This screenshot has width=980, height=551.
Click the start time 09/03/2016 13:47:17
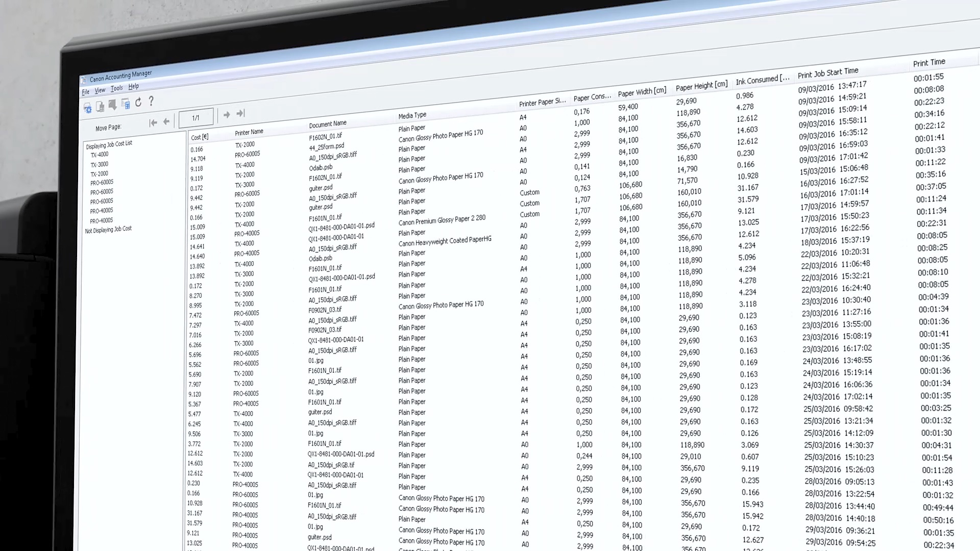point(832,86)
